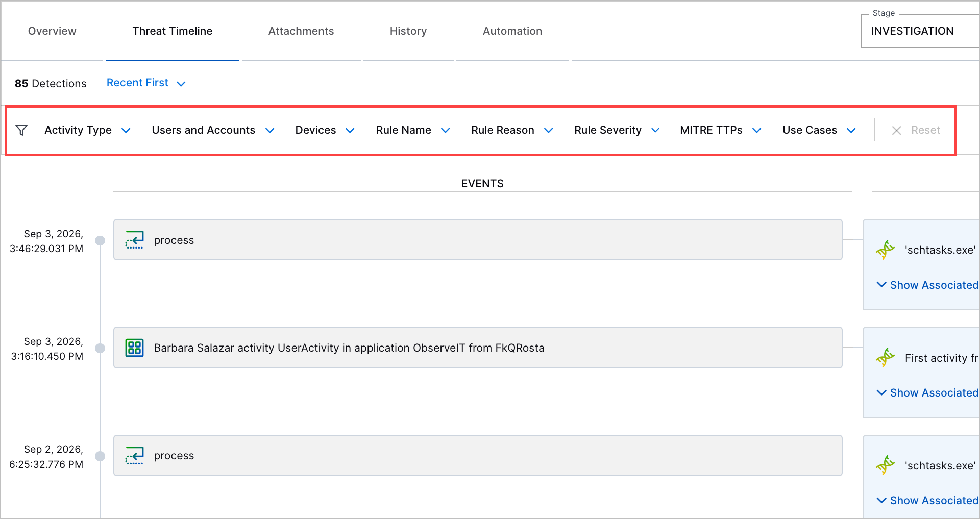Expand Show Associated under First activity rule

pos(927,393)
